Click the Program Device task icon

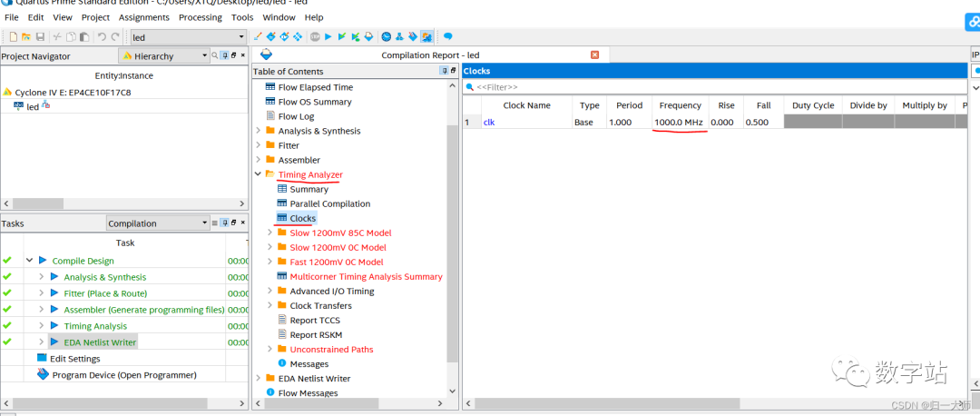pos(43,374)
